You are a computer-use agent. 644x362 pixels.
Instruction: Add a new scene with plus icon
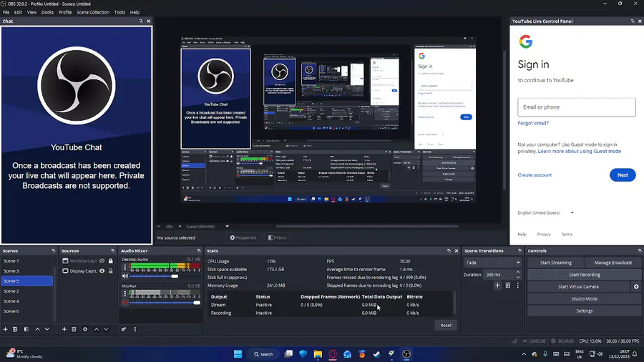5,329
